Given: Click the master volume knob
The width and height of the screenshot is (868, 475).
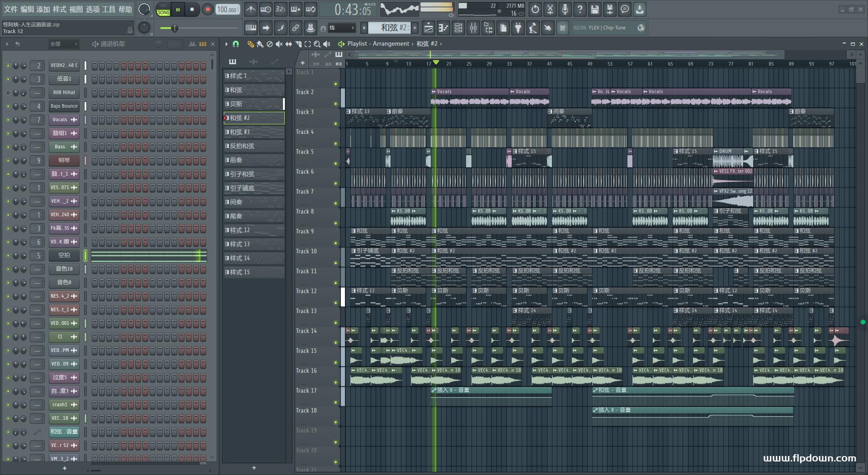Looking at the screenshot, I should 144,9.
